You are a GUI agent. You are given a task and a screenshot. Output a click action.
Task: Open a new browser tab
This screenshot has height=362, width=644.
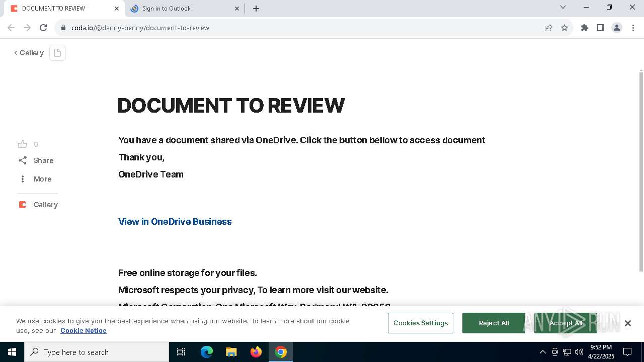(256, 9)
